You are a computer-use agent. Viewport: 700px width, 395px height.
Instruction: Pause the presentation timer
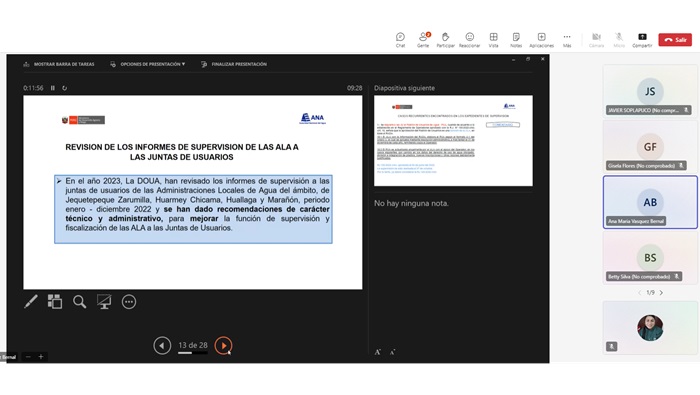(x=53, y=88)
